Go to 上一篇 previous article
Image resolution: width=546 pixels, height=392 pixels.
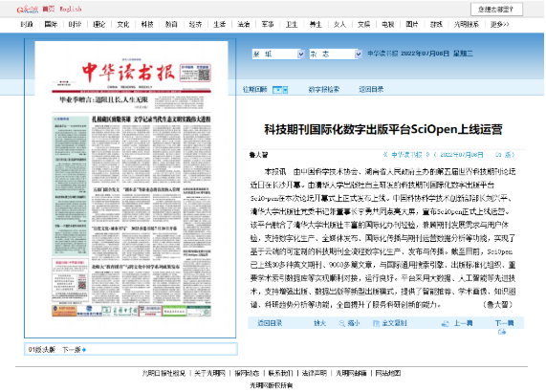(x=463, y=323)
